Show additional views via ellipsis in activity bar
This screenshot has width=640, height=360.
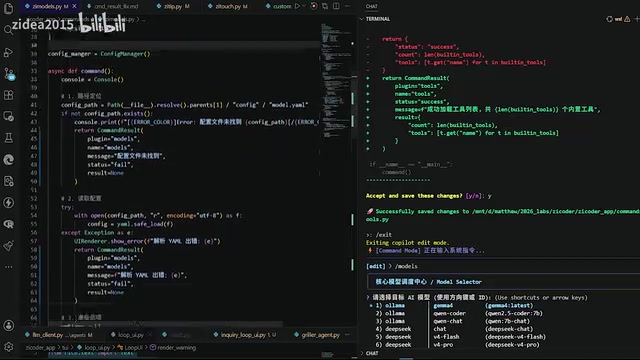coord(9,267)
